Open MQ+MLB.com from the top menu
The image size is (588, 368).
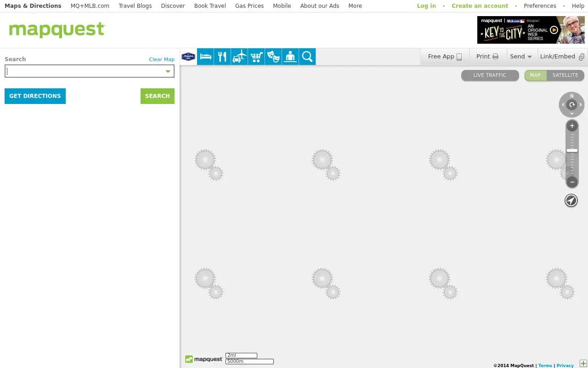pos(90,6)
